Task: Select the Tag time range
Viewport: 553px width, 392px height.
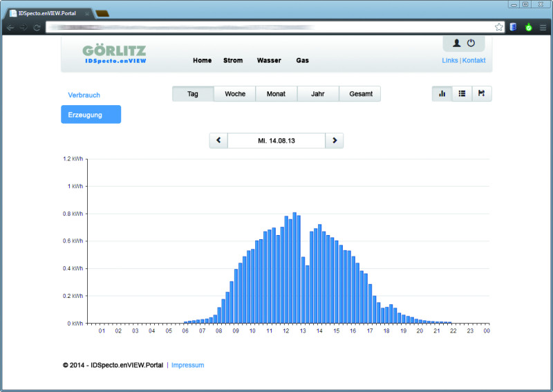Action: click(x=193, y=94)
